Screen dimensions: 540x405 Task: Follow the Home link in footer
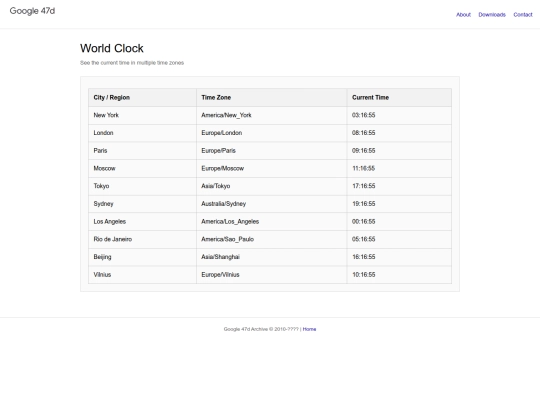click(x=309, y=329)
